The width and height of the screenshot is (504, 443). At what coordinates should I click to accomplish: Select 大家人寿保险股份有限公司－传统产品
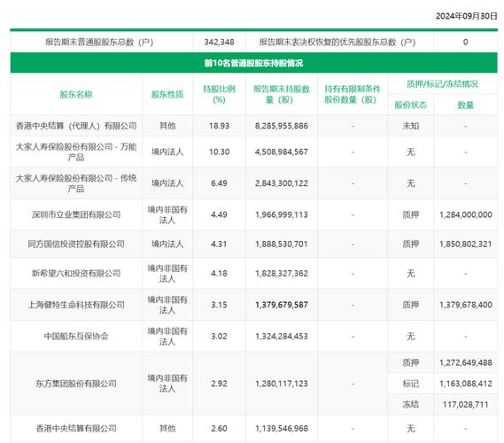(76, 183)
